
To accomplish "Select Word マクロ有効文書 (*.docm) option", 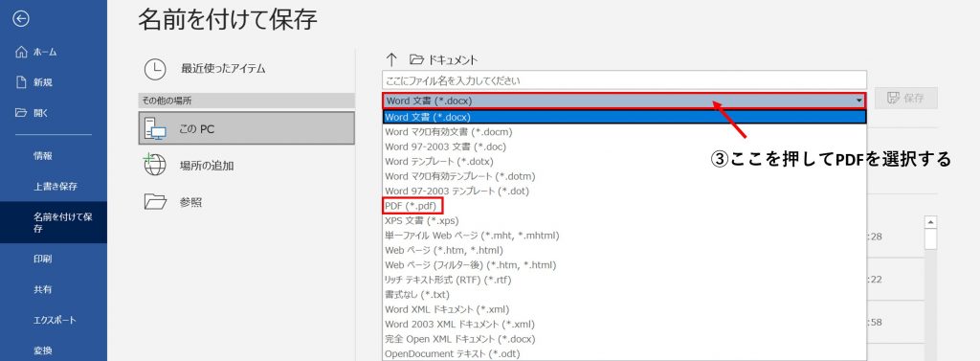I will pos(624,132).
